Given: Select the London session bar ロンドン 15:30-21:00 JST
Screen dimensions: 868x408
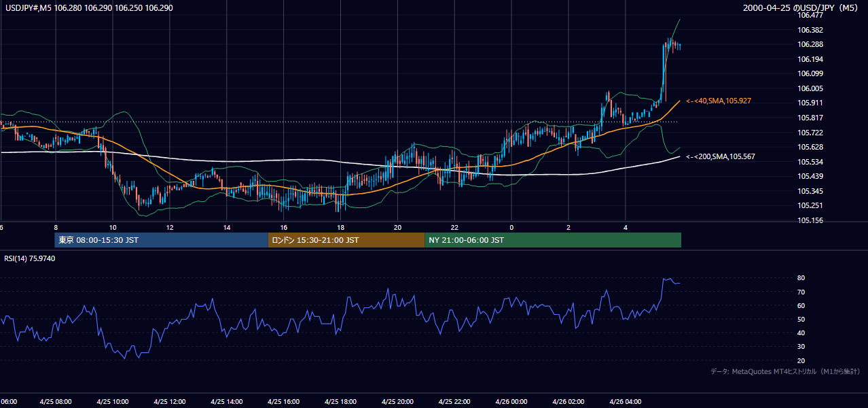Looking at the screenshot, I should click(x=346, y=240).
